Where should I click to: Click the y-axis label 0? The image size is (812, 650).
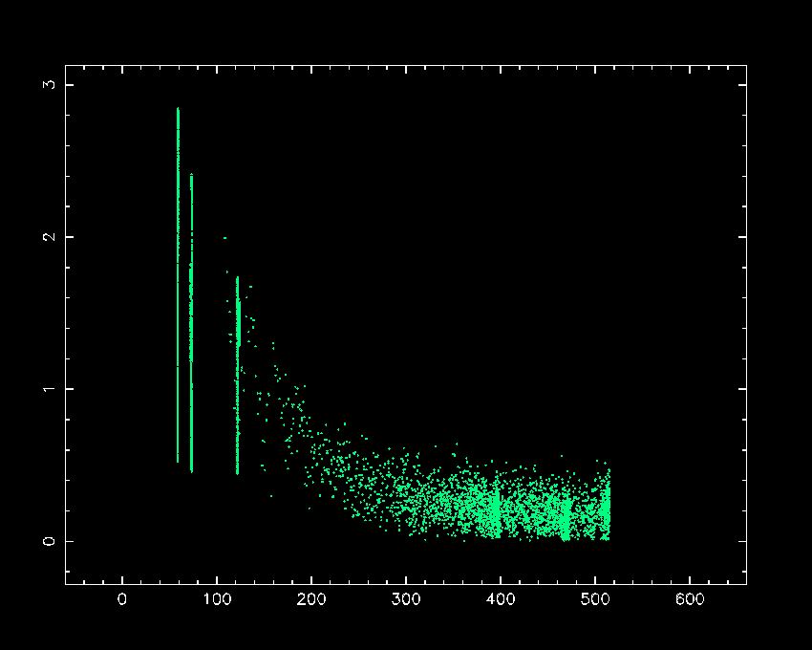(49, 541)
